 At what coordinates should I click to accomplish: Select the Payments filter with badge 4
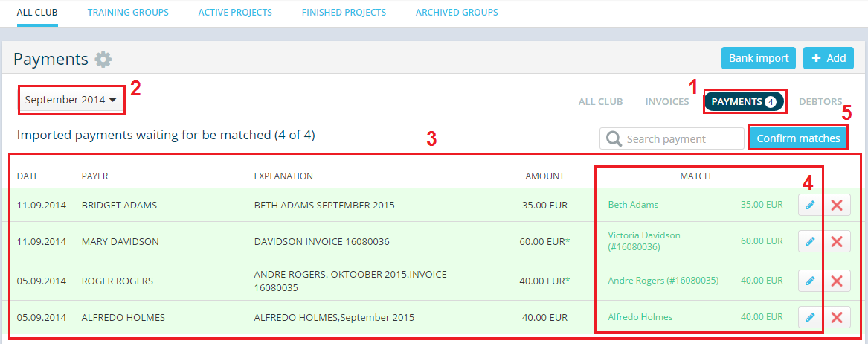(x=744, y=102)
